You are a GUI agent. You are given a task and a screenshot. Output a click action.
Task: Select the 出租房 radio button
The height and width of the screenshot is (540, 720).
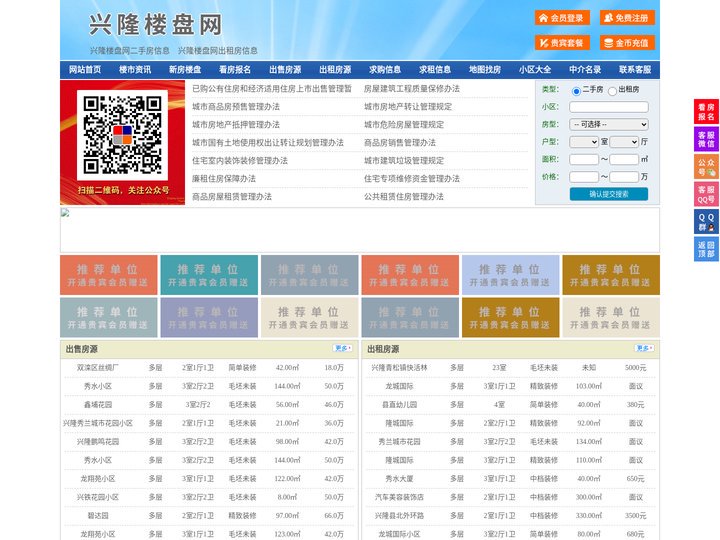612,91
